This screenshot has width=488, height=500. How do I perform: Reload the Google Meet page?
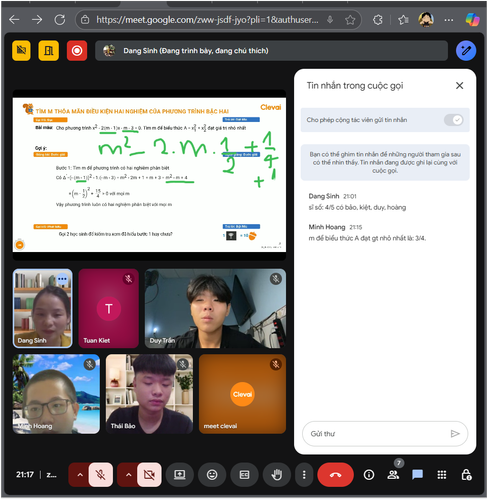(60, 20)
